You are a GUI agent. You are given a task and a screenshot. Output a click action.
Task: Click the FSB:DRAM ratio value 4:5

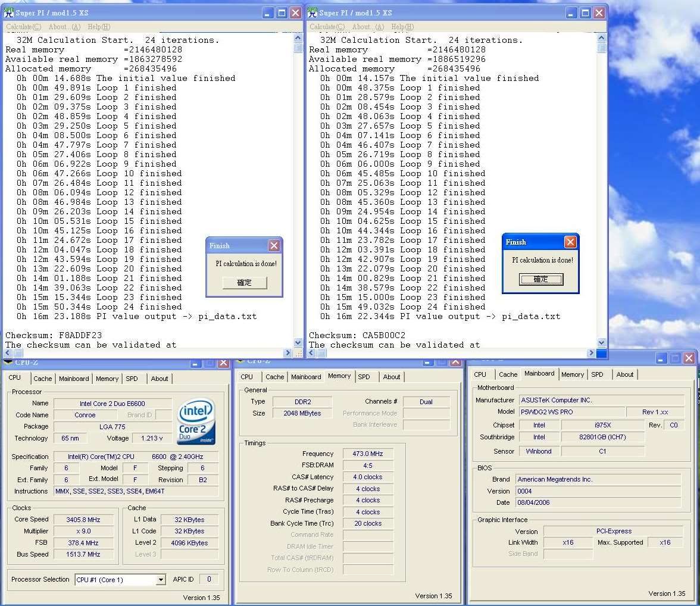point(368,466)
